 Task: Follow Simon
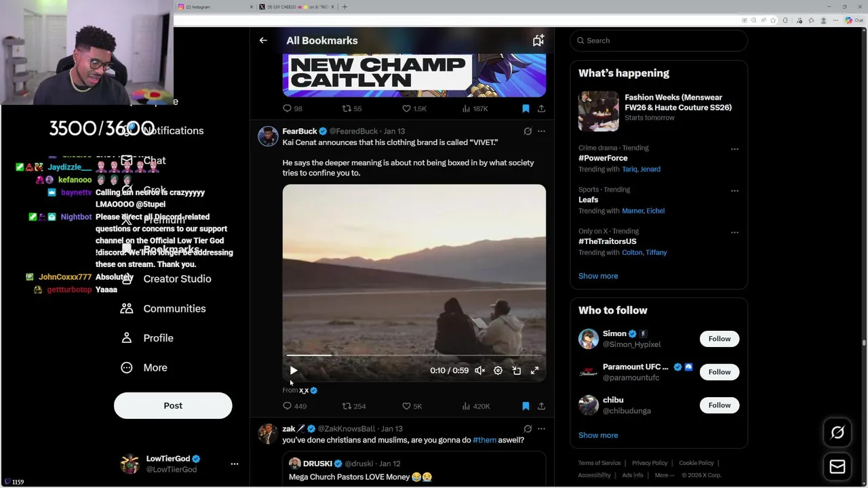(x=719, y=339)
